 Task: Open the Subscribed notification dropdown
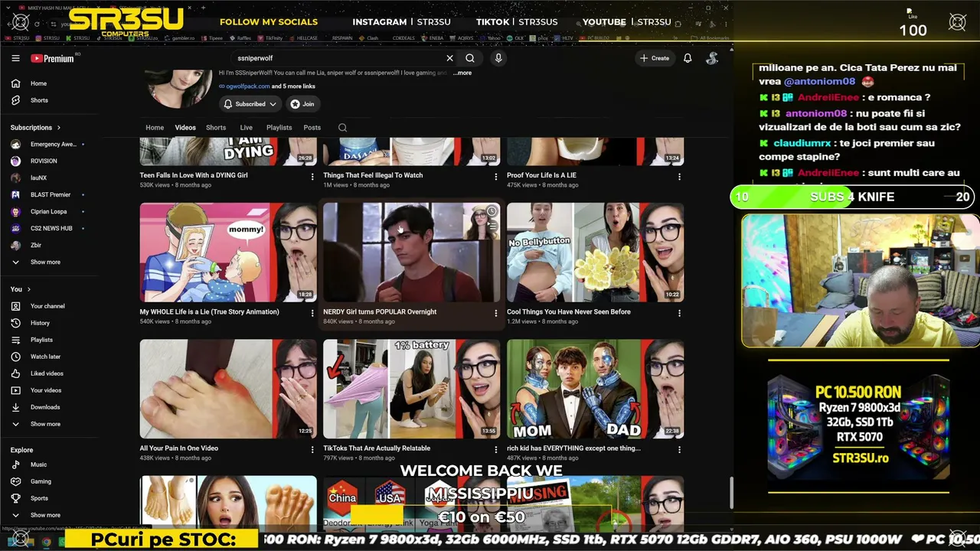250,104
